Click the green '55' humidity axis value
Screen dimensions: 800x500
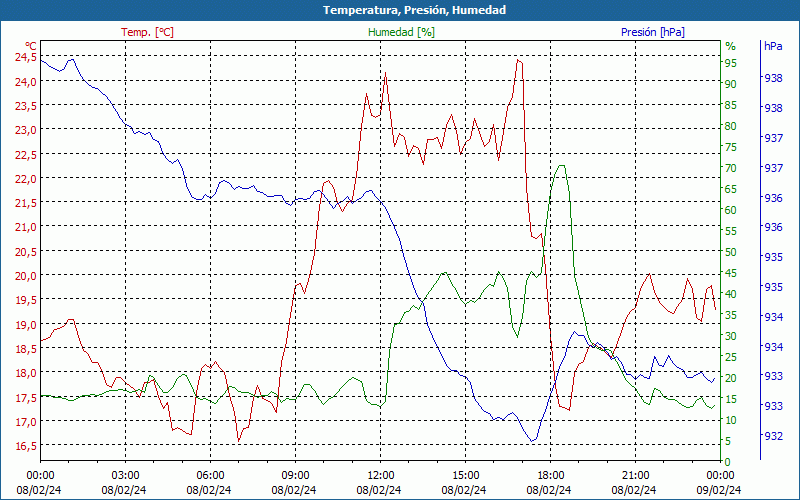[731, 231]
